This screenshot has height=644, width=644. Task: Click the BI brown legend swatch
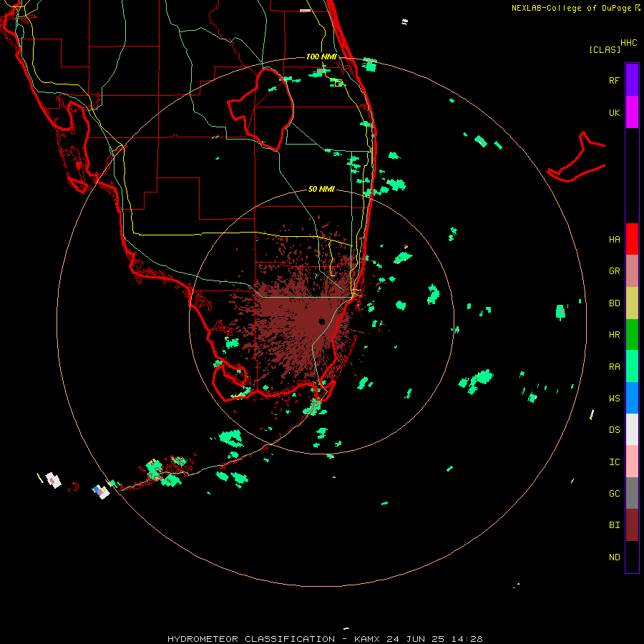(x=632, y=525)
